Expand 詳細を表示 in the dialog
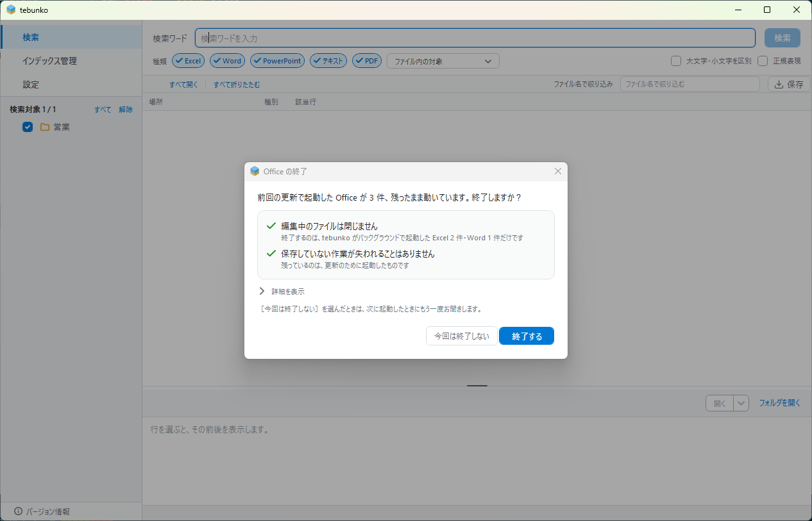Image resolution: width=812 pixels, height=521 pixels. coord(282,291)
